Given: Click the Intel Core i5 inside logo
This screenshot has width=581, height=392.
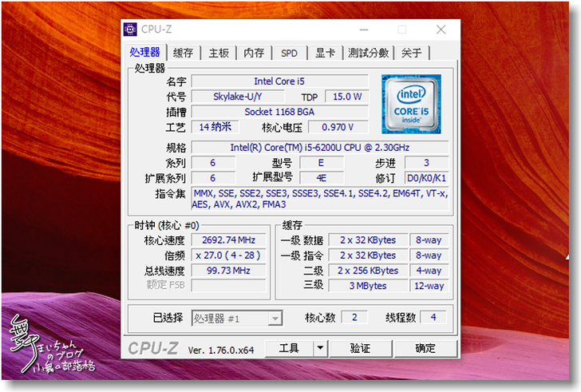Looking at the screenshot, I should tap(411, 104).
